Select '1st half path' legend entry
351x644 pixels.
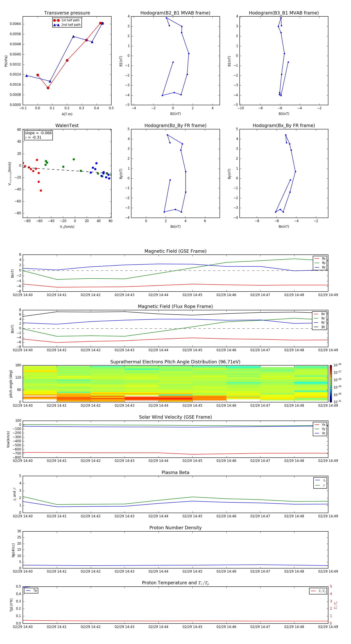click(66, 20)
